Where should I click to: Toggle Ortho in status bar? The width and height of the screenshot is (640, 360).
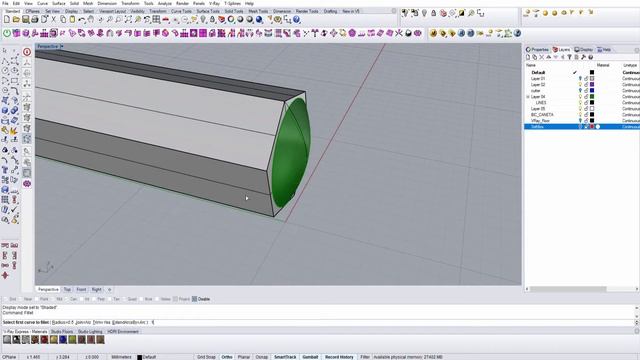[227, 357]
